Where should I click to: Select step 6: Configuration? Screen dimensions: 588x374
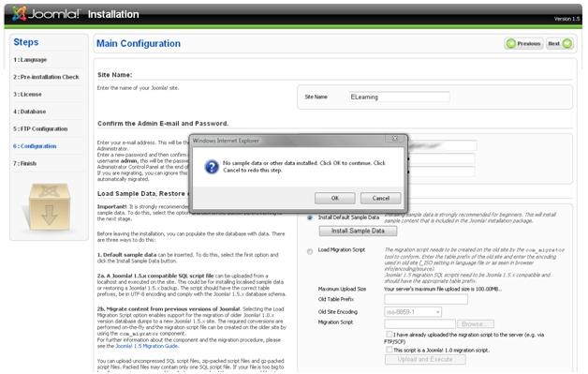pos(35,146)
